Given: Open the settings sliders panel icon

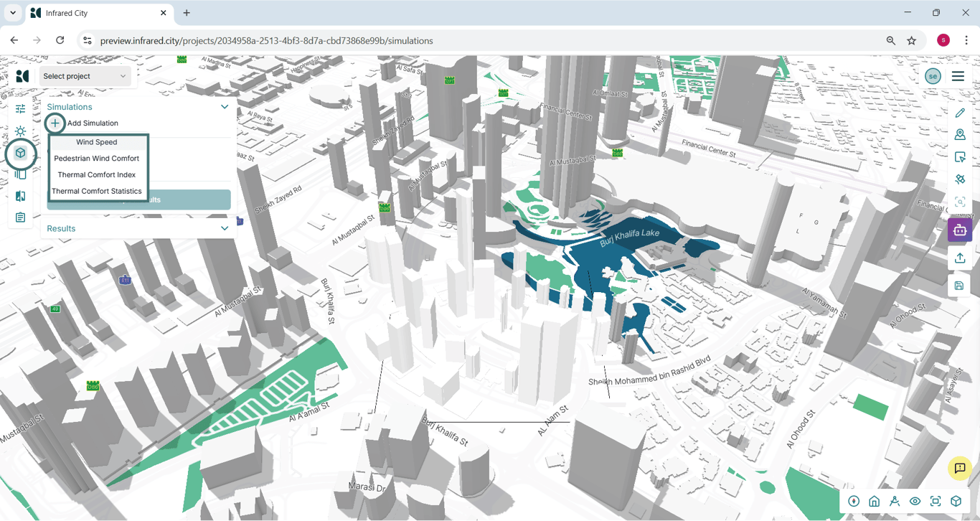Looking at the screenshot, I should click(20, 109).
